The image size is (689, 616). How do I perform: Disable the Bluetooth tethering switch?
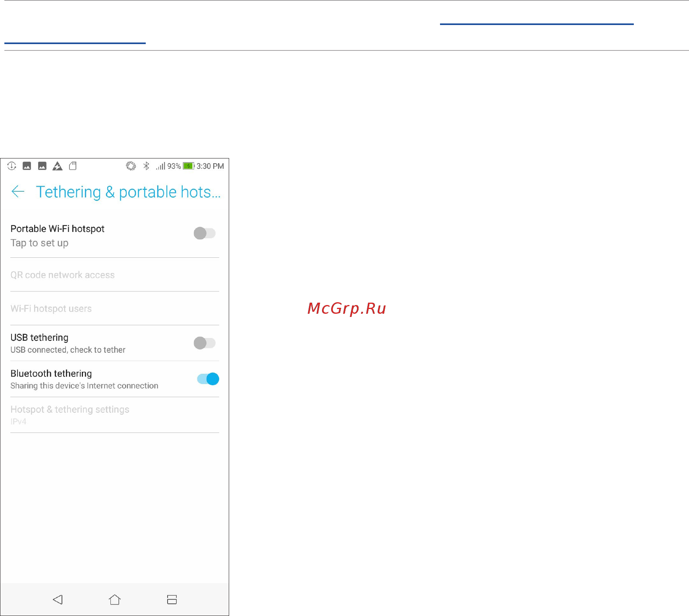coord(208,379)
